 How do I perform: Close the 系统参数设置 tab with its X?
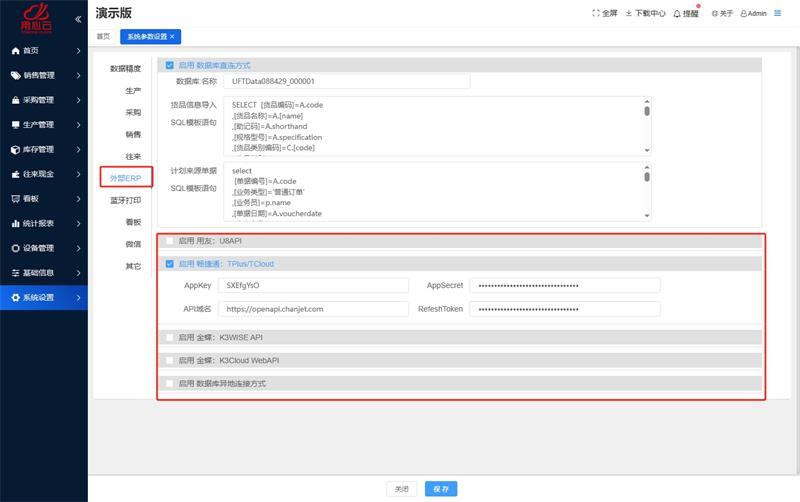[x=172, y=36]
